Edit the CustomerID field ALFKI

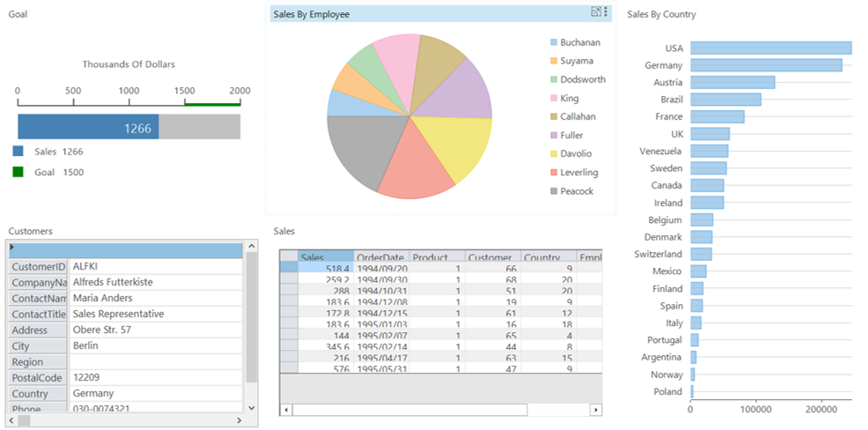(x=156, y=266)
